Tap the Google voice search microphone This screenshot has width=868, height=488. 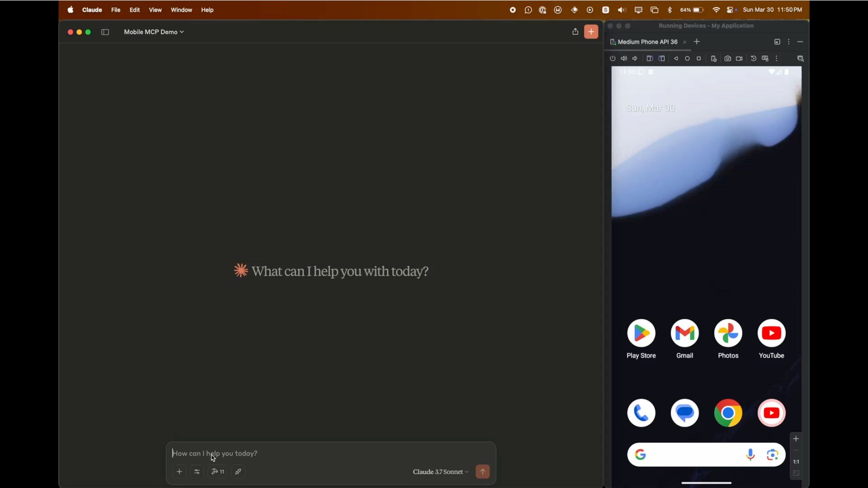750,455
